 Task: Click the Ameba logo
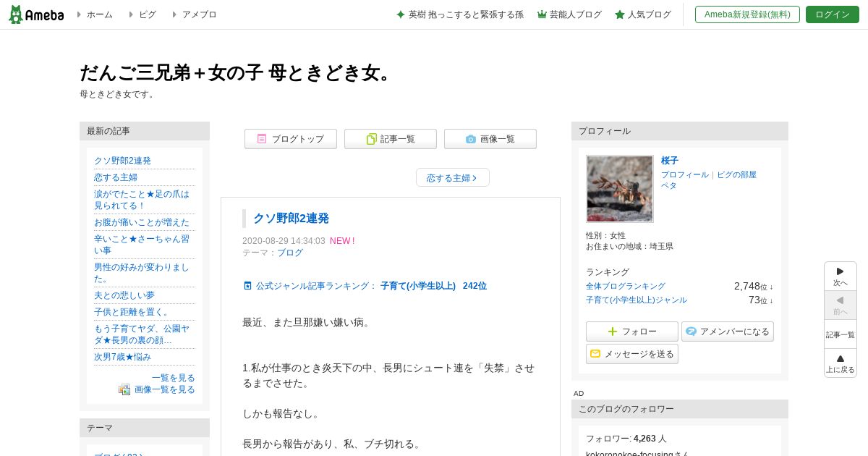36,14
